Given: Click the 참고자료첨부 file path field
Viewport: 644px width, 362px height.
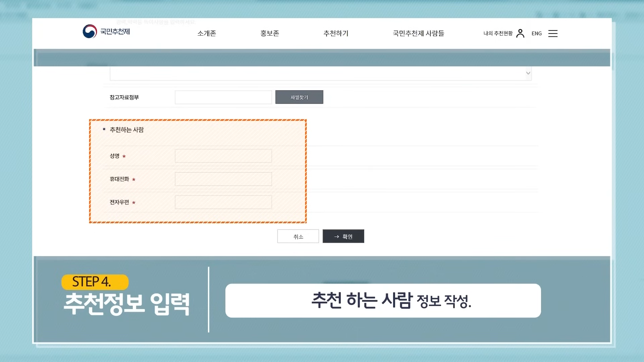Looking at the screenshot, I should (223, 97).
